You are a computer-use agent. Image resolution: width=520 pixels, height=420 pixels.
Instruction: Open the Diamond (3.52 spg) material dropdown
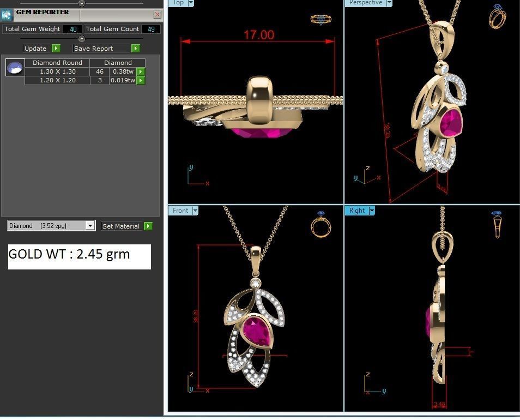(90, 226)
